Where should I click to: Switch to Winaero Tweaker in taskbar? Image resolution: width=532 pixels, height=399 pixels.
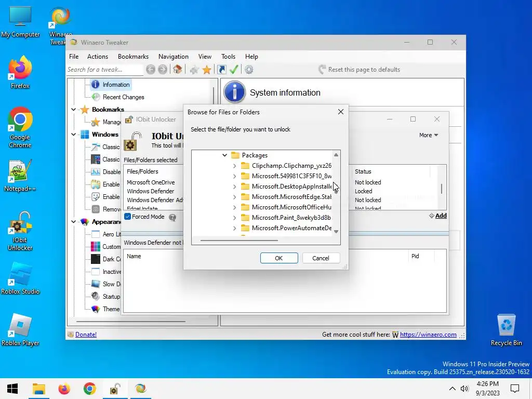click(x=140, y=389)
